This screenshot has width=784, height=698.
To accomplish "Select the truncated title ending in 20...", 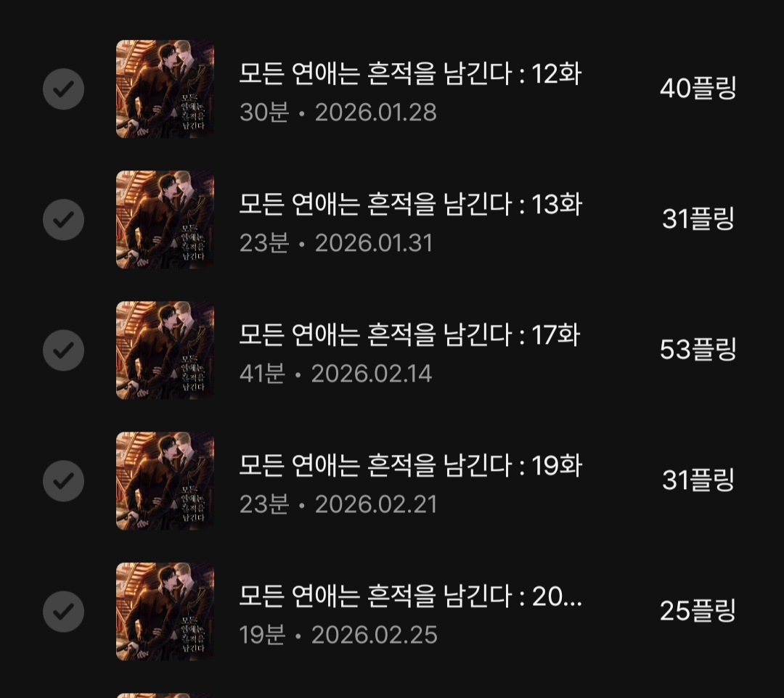I will pos(410,596).
